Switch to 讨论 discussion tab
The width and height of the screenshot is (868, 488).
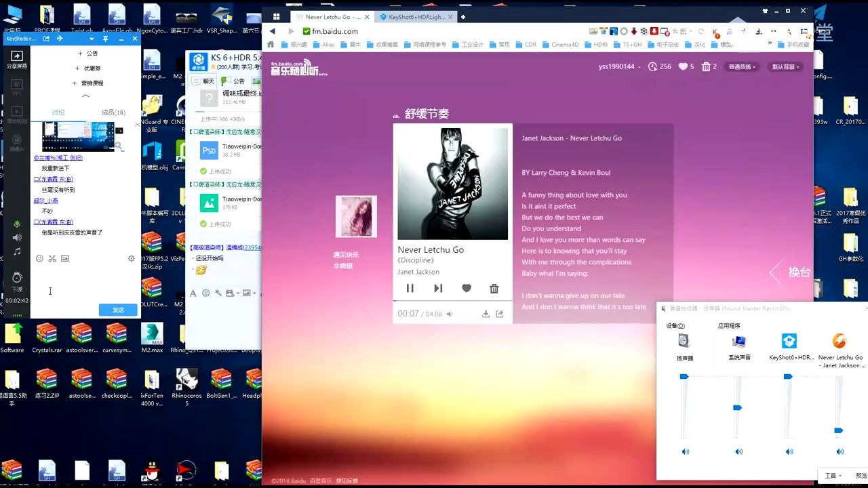coord(58,113)
